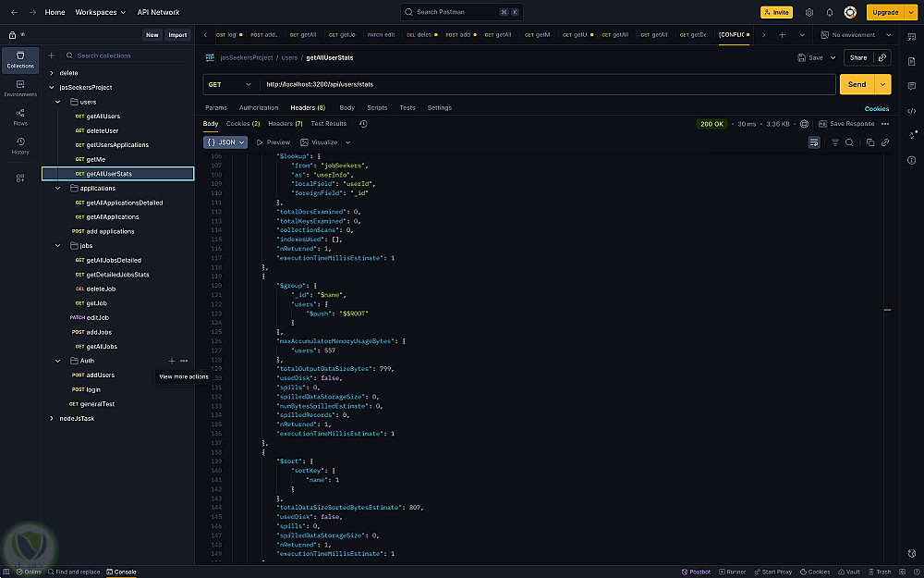Toggle the wrap lines icon in response

coord(814,142)
